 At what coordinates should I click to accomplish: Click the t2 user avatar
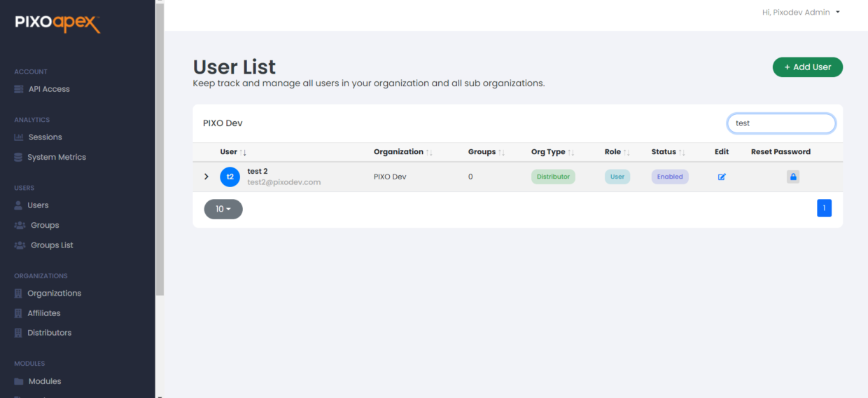click(230, 177)
